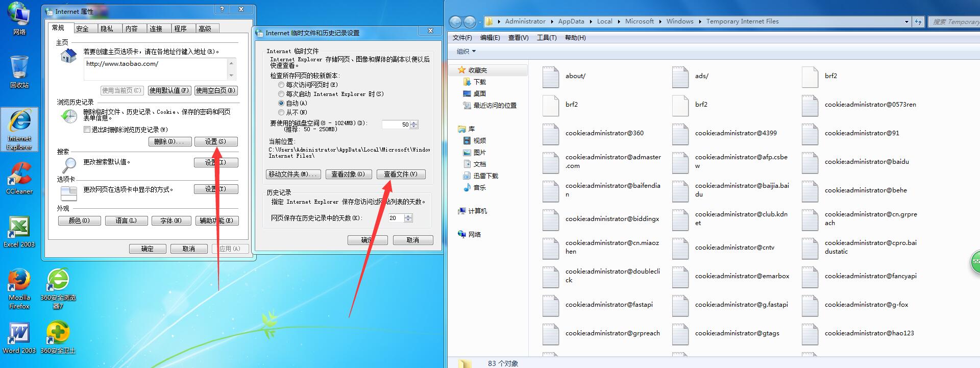This screenshot has height=368, width=980.
Task: Launch the Word 2003 desktop shortcut
Action: point(19,338)
